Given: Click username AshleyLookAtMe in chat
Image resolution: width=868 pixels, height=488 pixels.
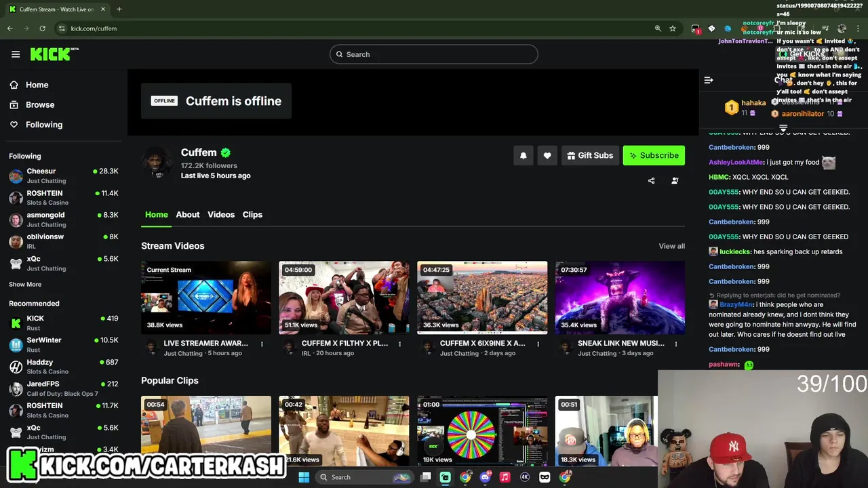Looking at the screenshot, I should [x=736, y=163].
